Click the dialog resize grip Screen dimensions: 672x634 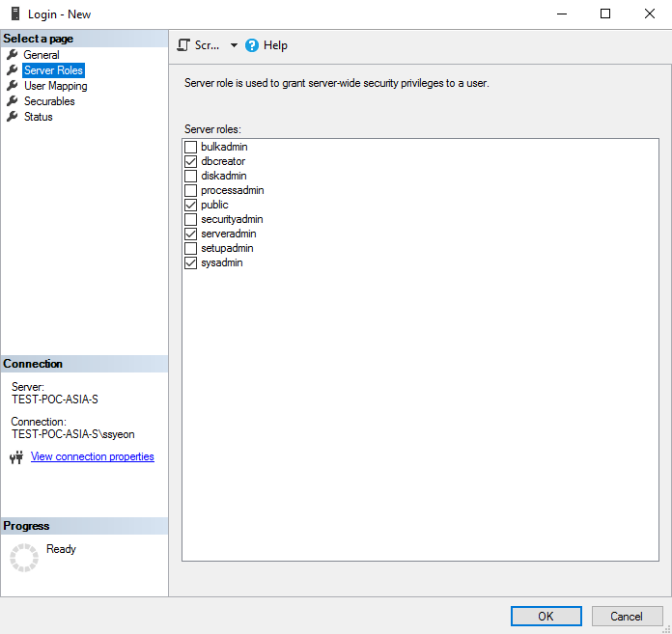pos(666,629)
